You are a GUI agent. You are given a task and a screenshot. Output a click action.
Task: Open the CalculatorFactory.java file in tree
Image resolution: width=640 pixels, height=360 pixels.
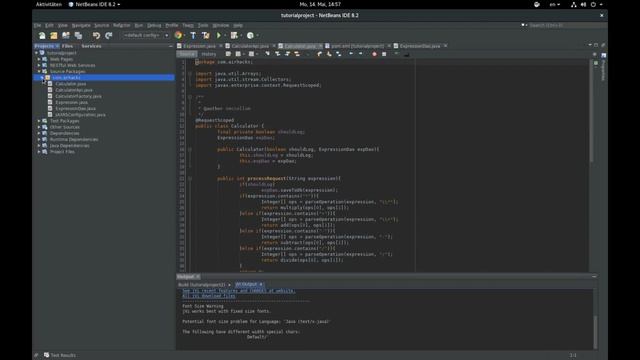(78, 96)
